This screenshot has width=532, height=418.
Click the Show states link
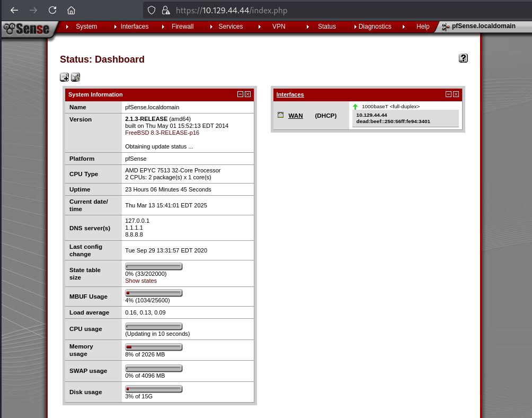pos(141,281)
